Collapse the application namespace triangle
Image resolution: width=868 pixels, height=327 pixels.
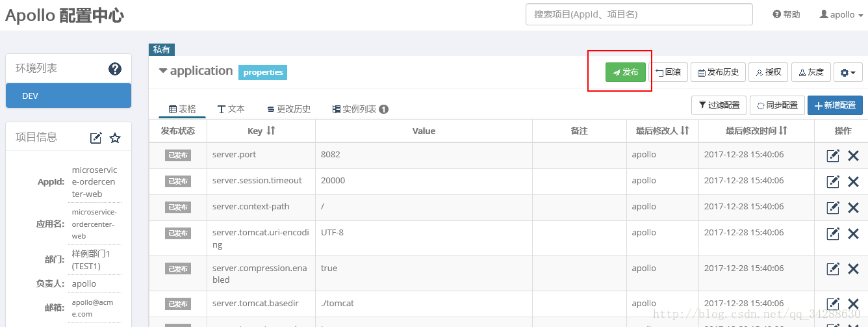click(x=163, y=71)
